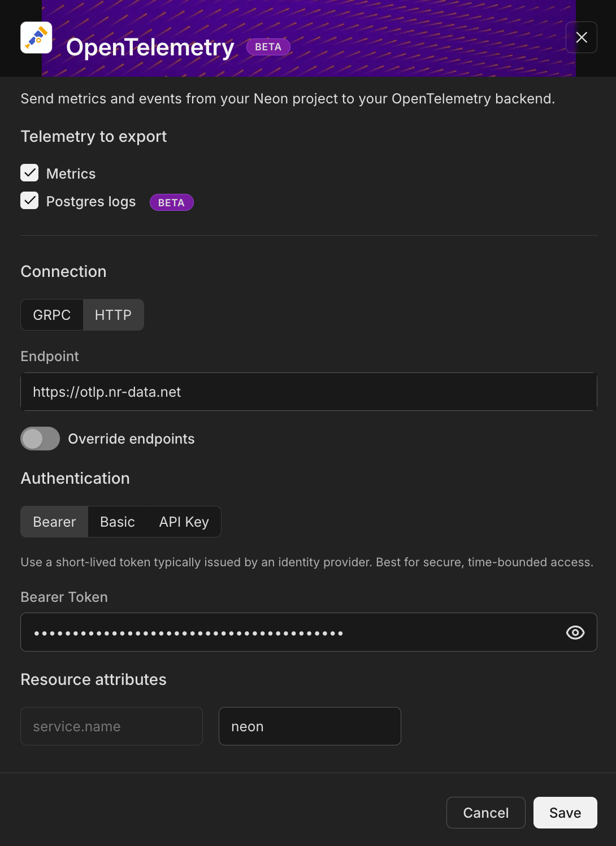Save the OpenTelemetry configuration

pos(565,812)
